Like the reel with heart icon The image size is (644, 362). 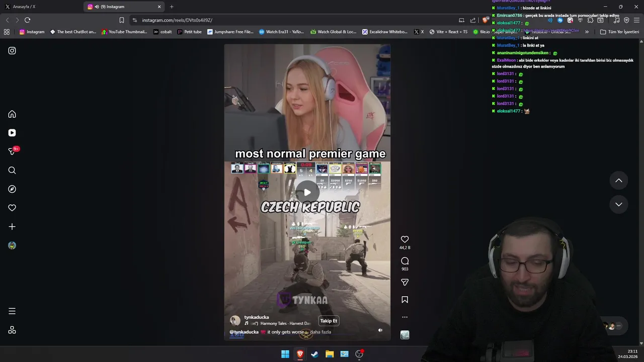pos(405,239)
